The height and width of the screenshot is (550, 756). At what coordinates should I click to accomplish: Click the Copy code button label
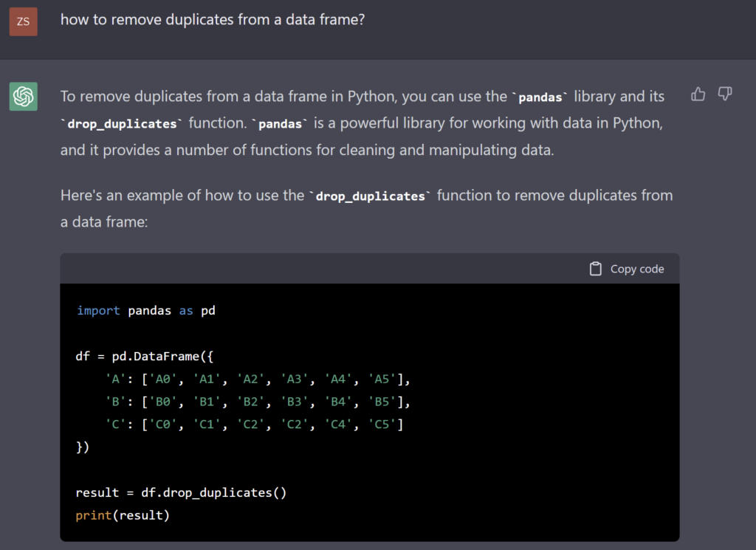pyautogui.click(x=637, y=269)
